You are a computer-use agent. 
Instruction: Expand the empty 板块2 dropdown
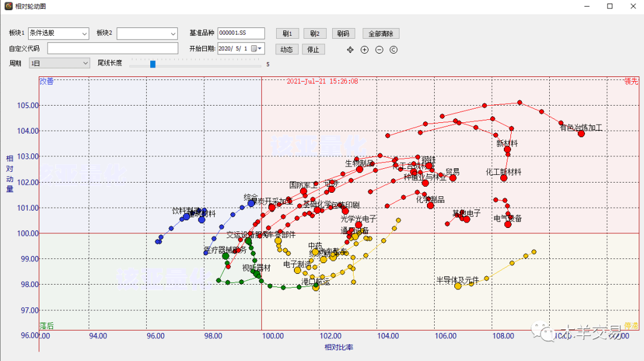[x=173, y=33]
